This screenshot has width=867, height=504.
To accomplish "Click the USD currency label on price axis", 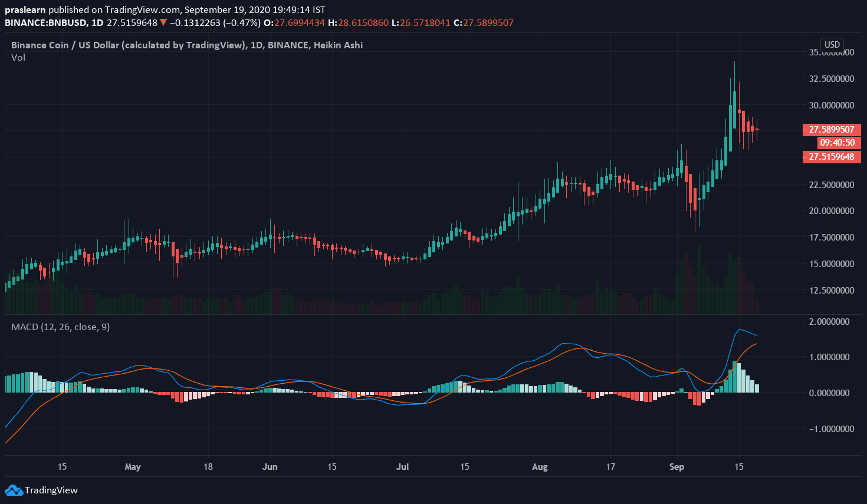I will pyautogui.click(x=832, y=45).
